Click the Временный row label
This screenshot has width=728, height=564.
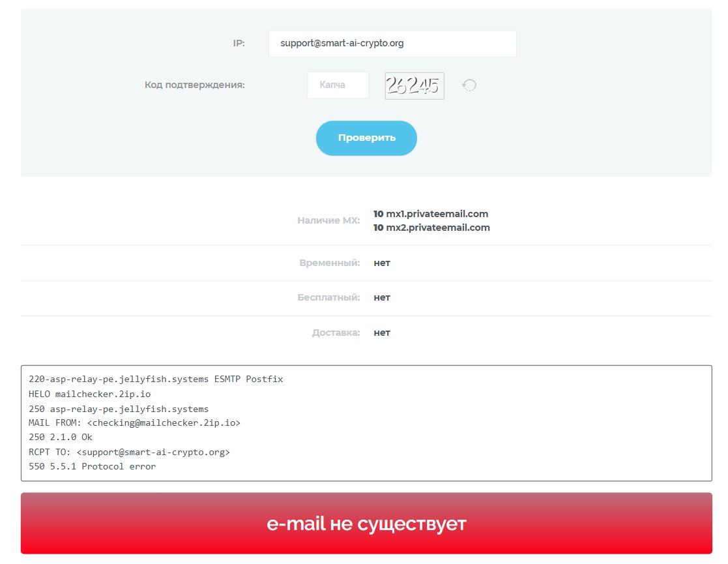pos(330,263)
